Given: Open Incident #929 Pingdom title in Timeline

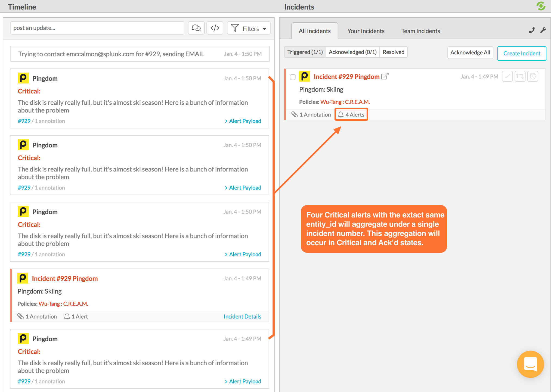Looking at the screenshot, I should pos(65,278).
